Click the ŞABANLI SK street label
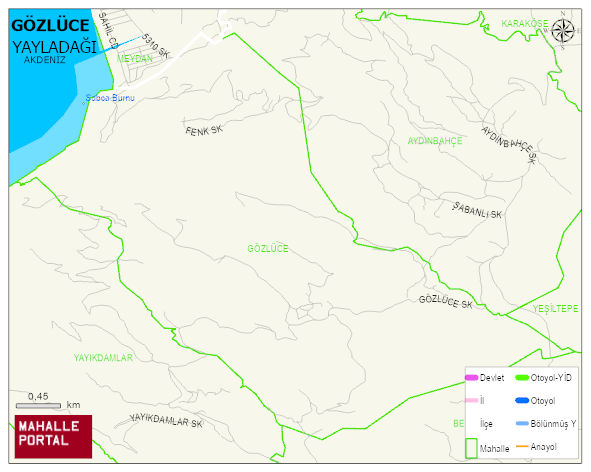Viewport: 591px width, 472px height. point(477,210)
